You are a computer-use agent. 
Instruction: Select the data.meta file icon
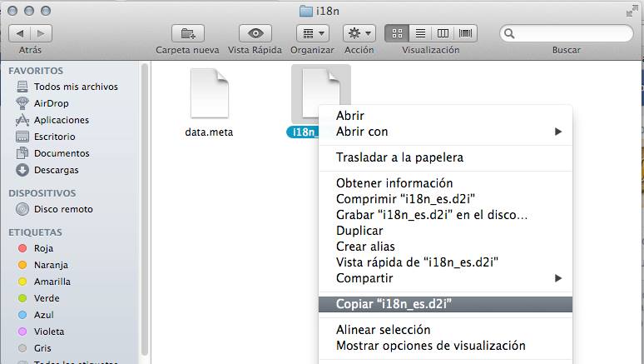(x=209, y=93)
